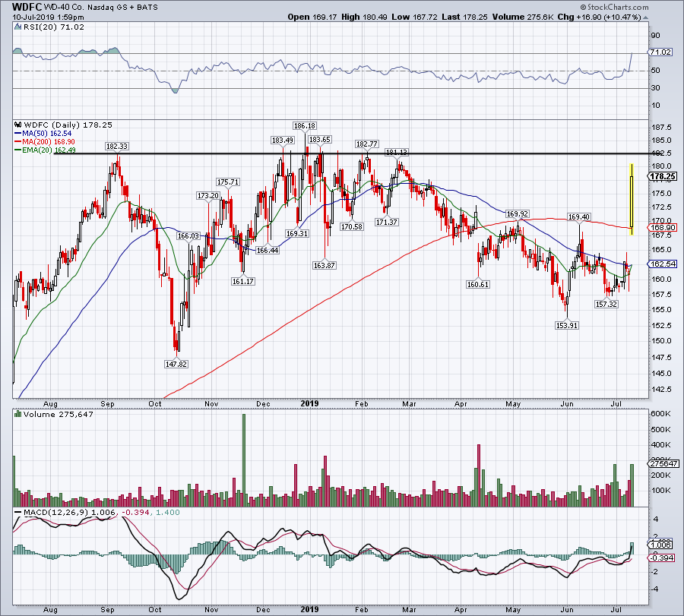The image size is (684, 616).
Task: Click the 10 level on RSI axis
Action: pyautogui.click(x=655, y=105)
